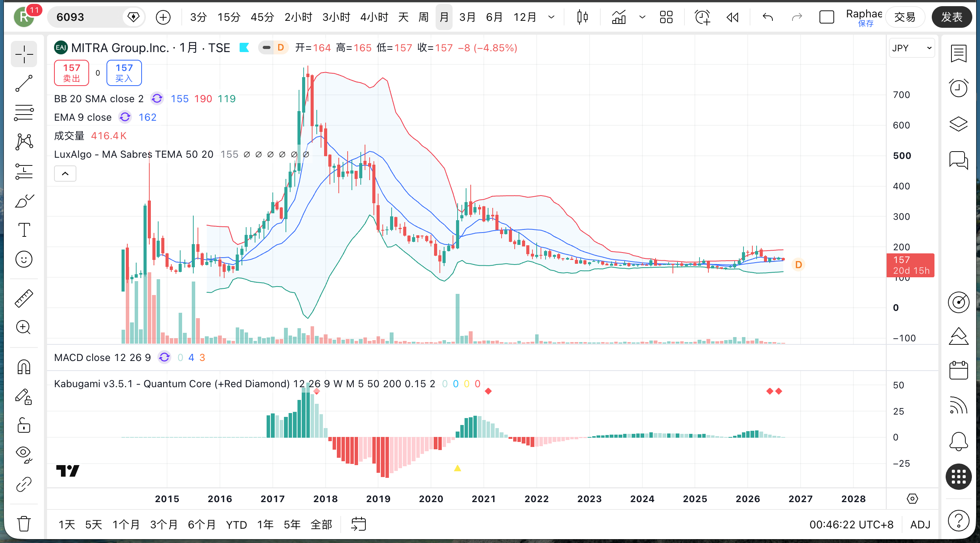The image size is (980, 543).
Task: Activate the zoom in tool
Action: [x=24, y=327]
